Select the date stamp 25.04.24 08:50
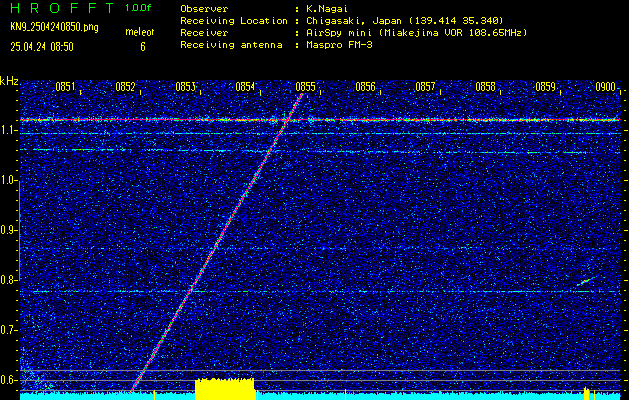This screenshot has width=629, height=400. 42,47
